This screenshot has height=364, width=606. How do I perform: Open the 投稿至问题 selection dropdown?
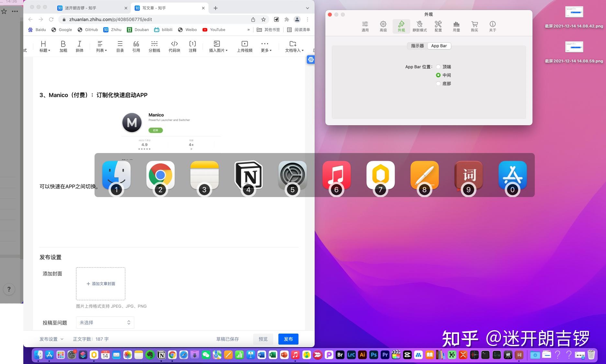[x=105, y=322]
